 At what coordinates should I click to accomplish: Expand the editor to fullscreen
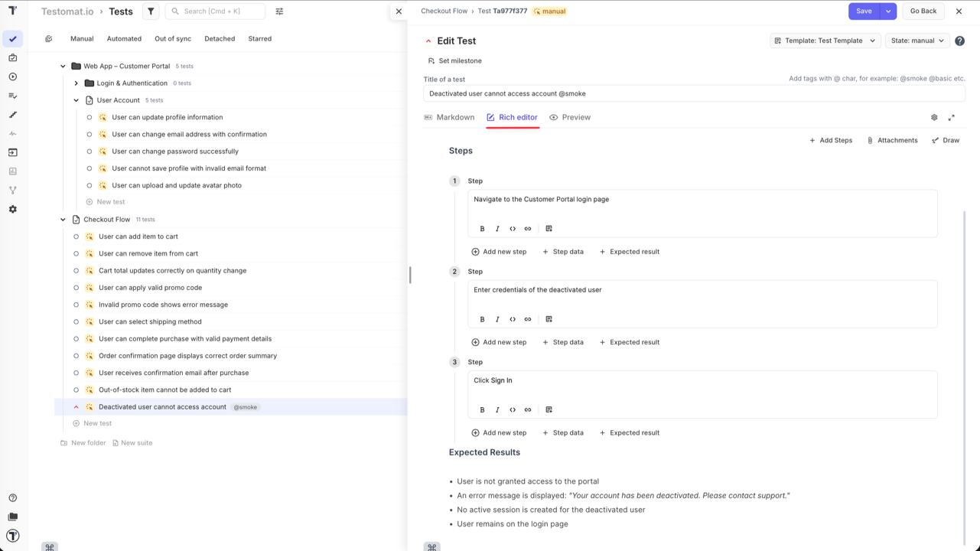point(952,118)
